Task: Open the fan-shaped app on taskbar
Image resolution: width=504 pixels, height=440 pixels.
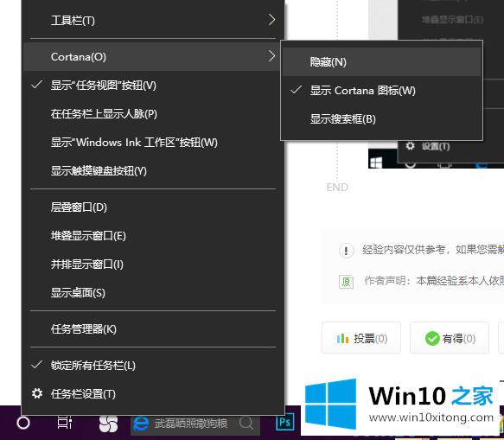Action: [108, 423]
